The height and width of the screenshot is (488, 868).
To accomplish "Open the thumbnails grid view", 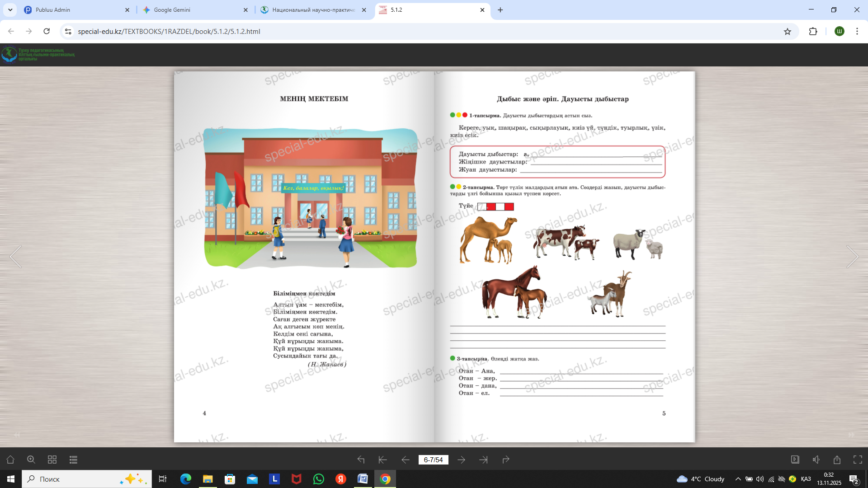I will [52, 460].
